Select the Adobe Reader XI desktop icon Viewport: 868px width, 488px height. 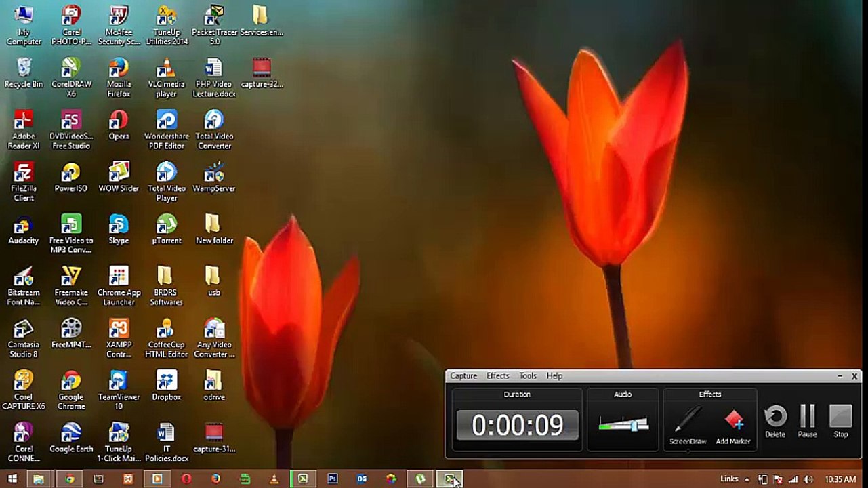(x=24, y=130)
